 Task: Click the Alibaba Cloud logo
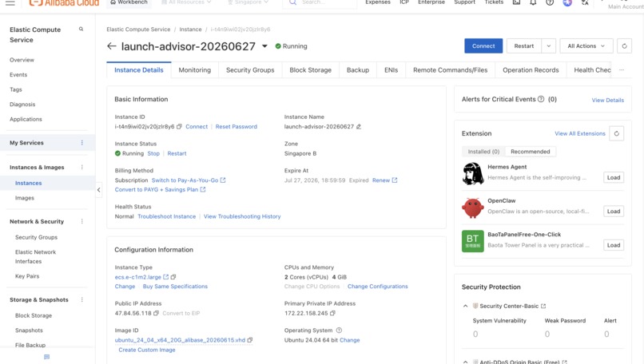64,2
